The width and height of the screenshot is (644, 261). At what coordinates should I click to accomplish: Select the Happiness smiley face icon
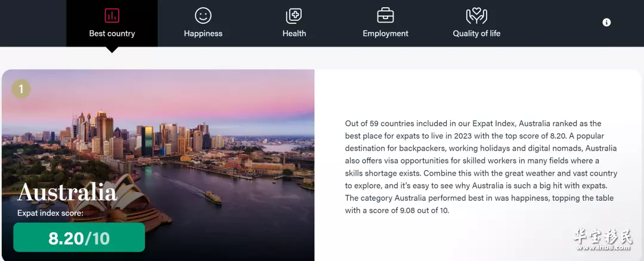click(x=203, y=16)
